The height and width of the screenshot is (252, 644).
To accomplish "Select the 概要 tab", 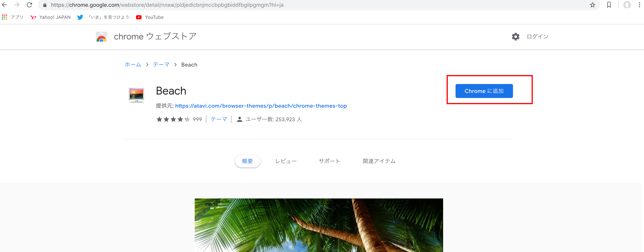I will click(247, 161).
